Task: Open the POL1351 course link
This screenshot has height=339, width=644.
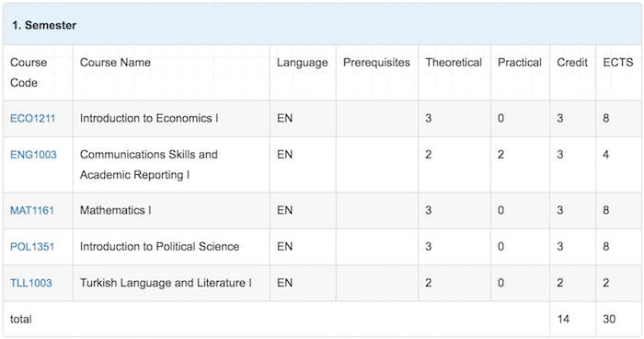Action: pyautogui.click(x=32, y=247)
